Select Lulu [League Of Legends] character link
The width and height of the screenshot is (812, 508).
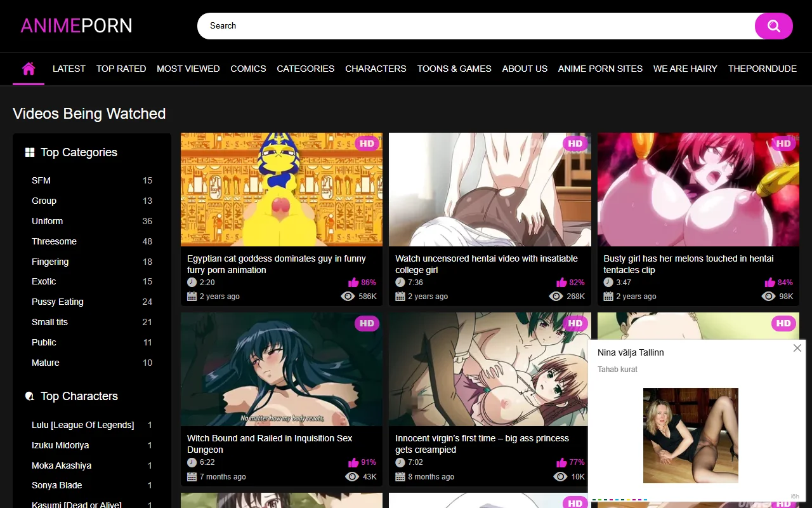pyautogui.click(x=82, y=425)
